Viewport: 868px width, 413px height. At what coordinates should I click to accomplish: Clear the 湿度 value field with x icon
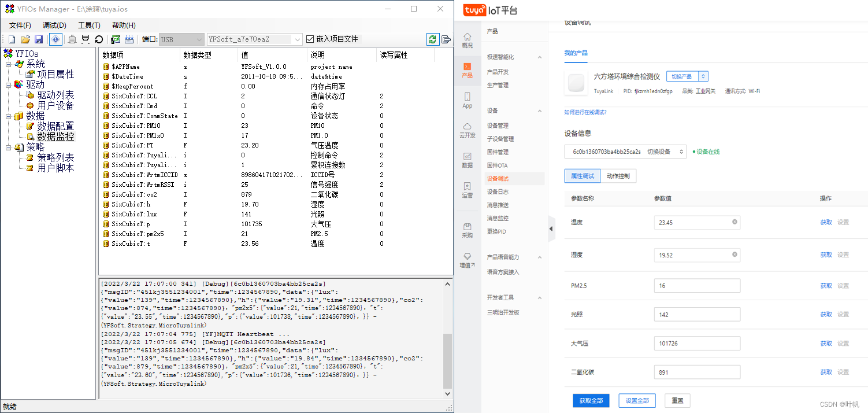735,255
